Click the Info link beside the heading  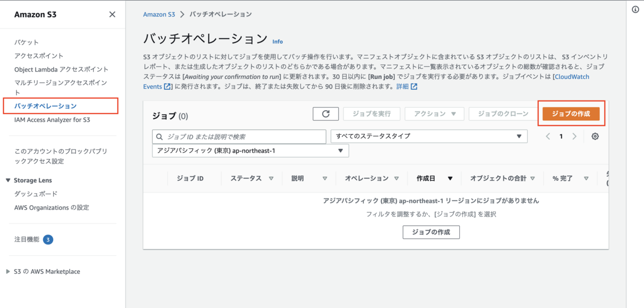[277, 41]
